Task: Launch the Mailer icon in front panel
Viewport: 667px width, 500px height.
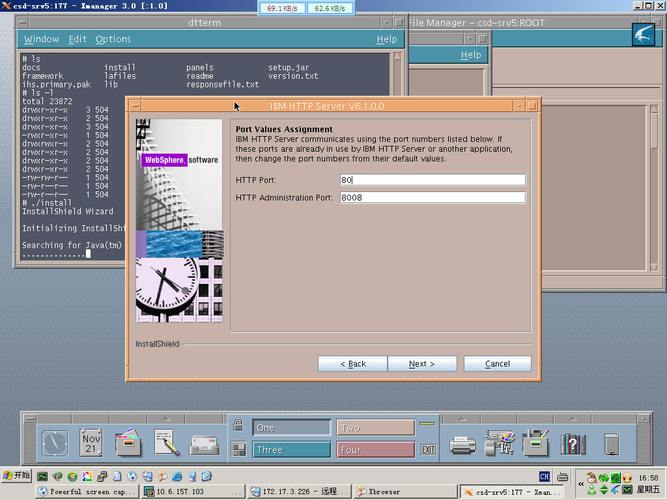Action: [204, 441]
